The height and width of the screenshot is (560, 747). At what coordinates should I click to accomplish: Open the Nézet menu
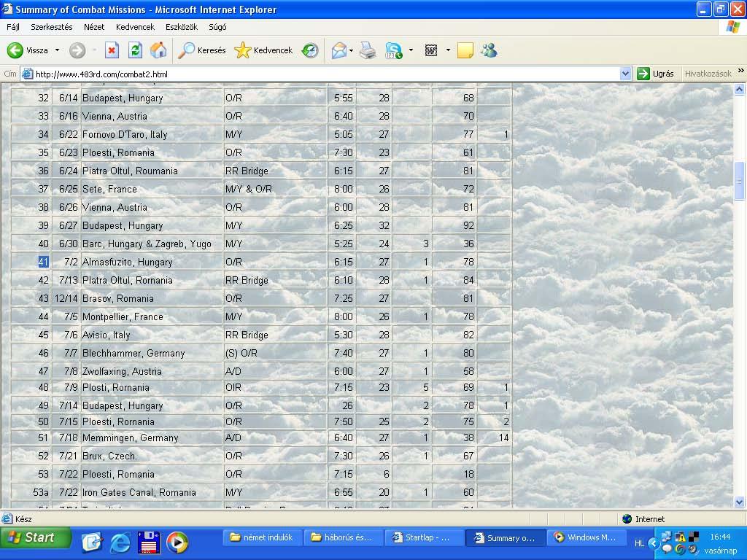pos(94,27)
